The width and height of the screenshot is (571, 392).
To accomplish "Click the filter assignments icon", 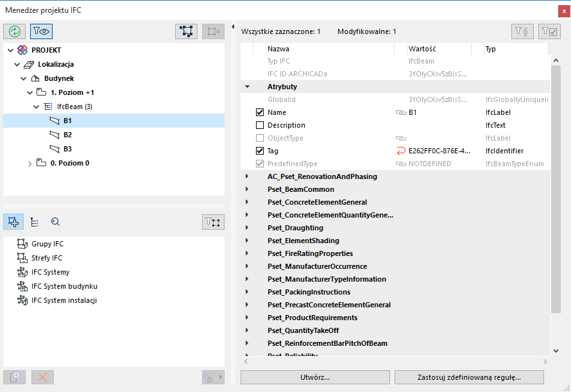I will coord(213,222).
